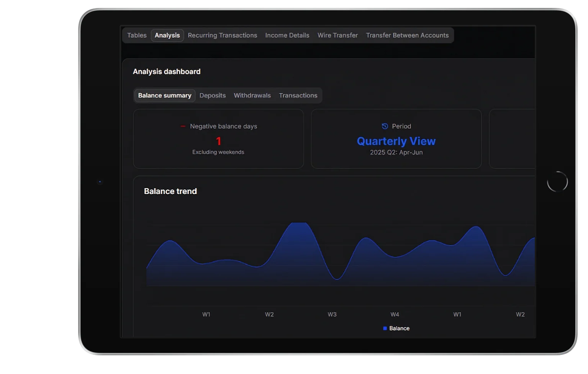Viewport: 588px width, 374px height.
Task: Click the Negative balance days card value
Action: point(218,141)
